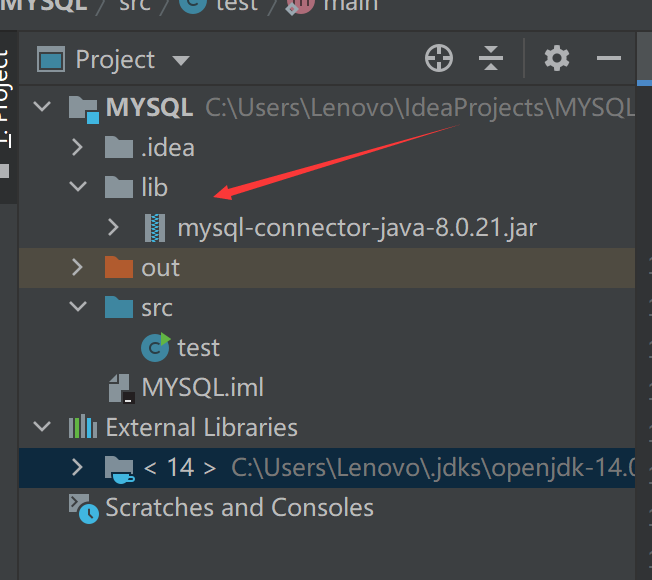Toggle the vertical Project side tab
This screenshot has width=652, height=580.
(4, 100)
